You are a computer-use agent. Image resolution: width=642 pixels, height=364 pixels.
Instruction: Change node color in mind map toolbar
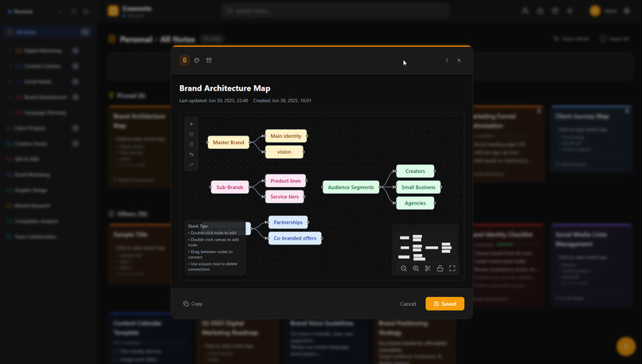click(x=191, y=135)
